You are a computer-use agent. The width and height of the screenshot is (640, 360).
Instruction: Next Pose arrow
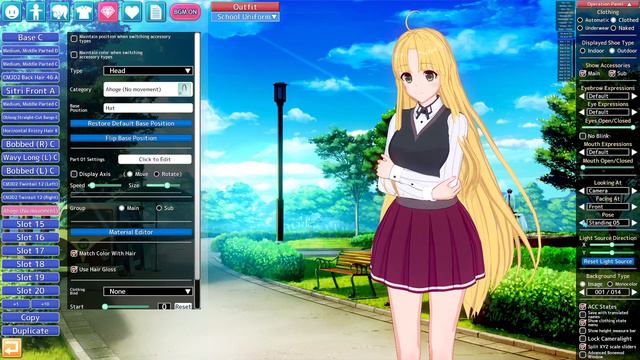click(x=634, y=223)
